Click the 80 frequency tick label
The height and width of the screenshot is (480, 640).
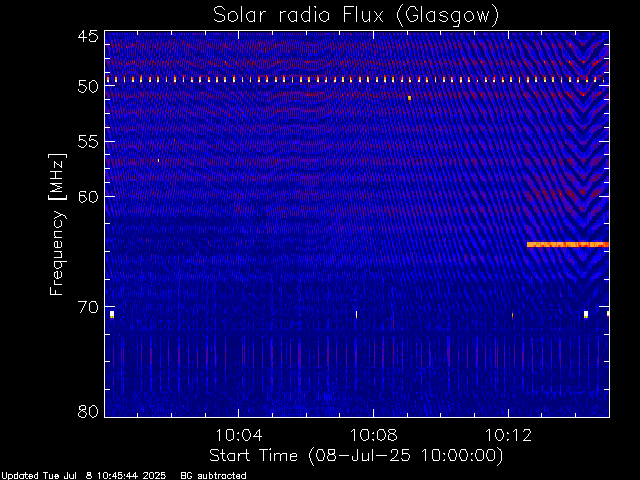pyautogui.click(x=88, y=411)
